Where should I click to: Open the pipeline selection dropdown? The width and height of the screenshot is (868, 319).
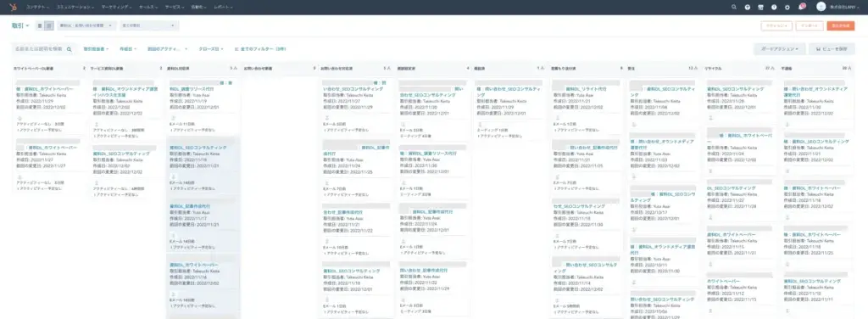coord(87,25)
